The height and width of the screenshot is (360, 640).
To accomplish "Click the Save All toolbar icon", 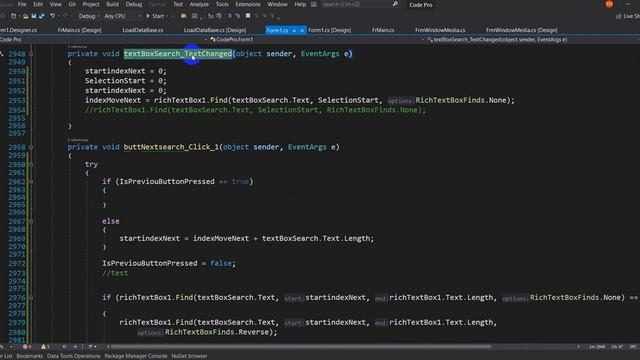I will click(42, 16).
